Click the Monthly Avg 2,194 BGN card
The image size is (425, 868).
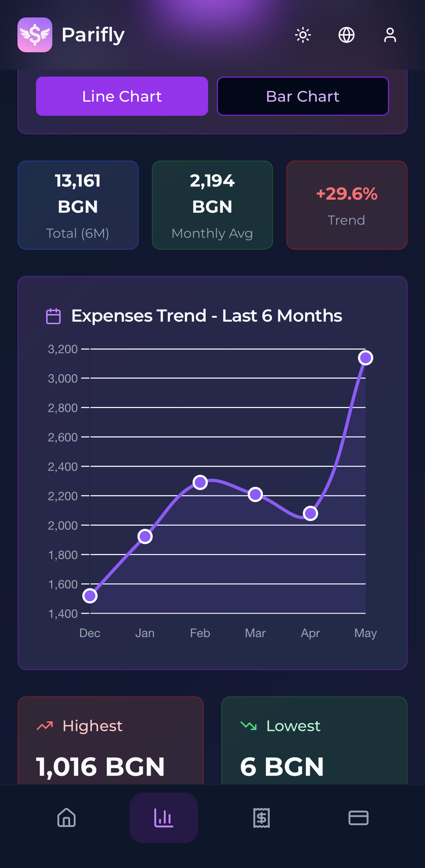tap(212, 205)
